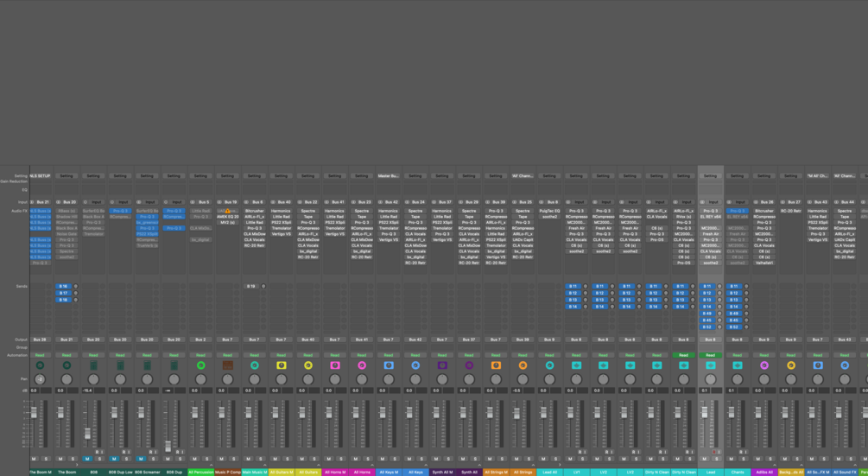Click the B 52 send on the Lead channel

point(706,327)
